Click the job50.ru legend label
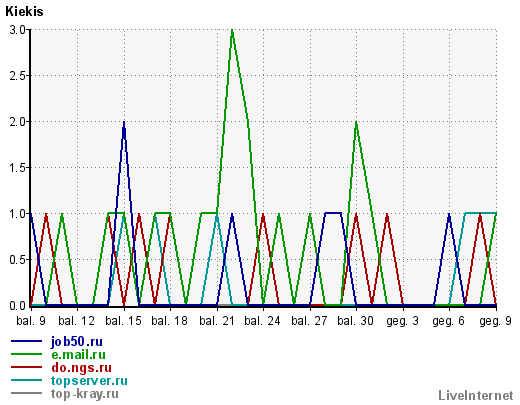This screenshot has height=405, width=520. (77, 342)
